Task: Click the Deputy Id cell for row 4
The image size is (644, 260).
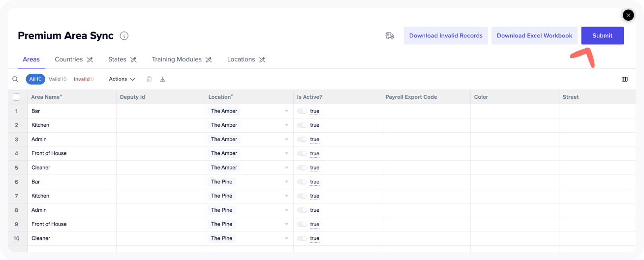Action: (x=160, y=153)
